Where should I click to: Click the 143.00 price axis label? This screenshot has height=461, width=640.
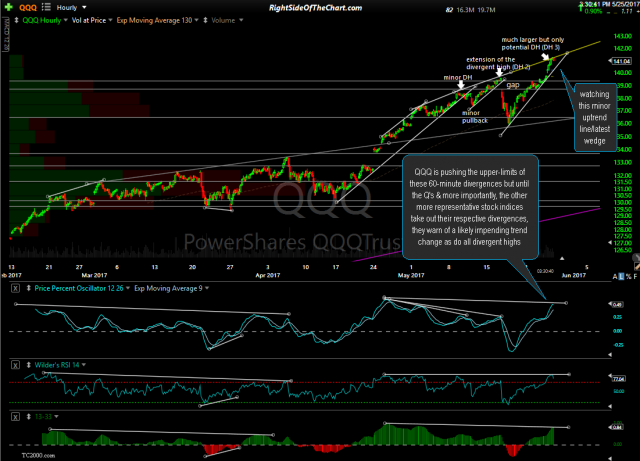[622, 36]
